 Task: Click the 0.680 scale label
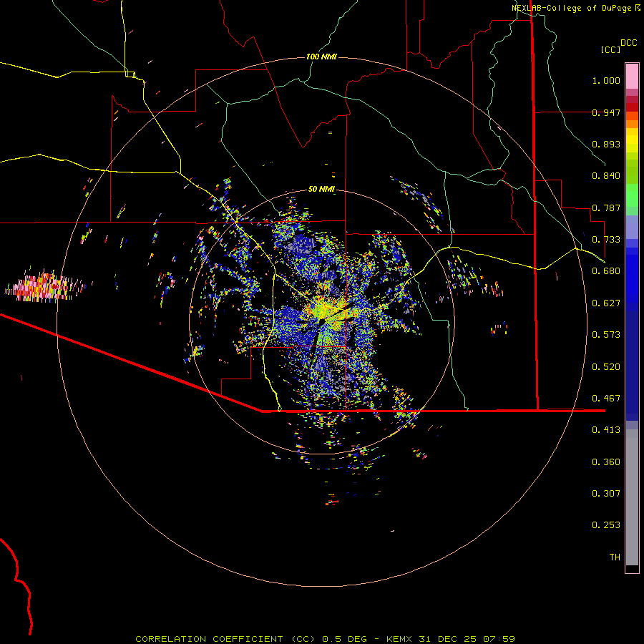(x=606, y=271)
